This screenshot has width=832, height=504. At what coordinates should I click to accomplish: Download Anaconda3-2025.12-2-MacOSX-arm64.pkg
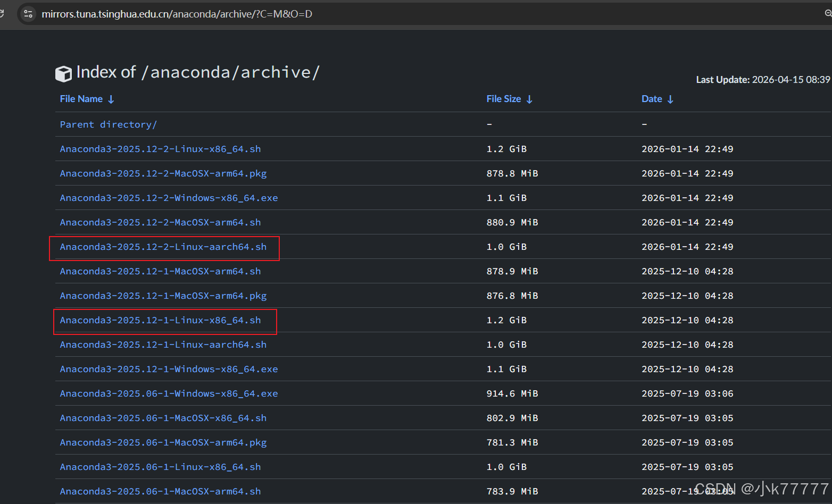[x=163, y=173]
